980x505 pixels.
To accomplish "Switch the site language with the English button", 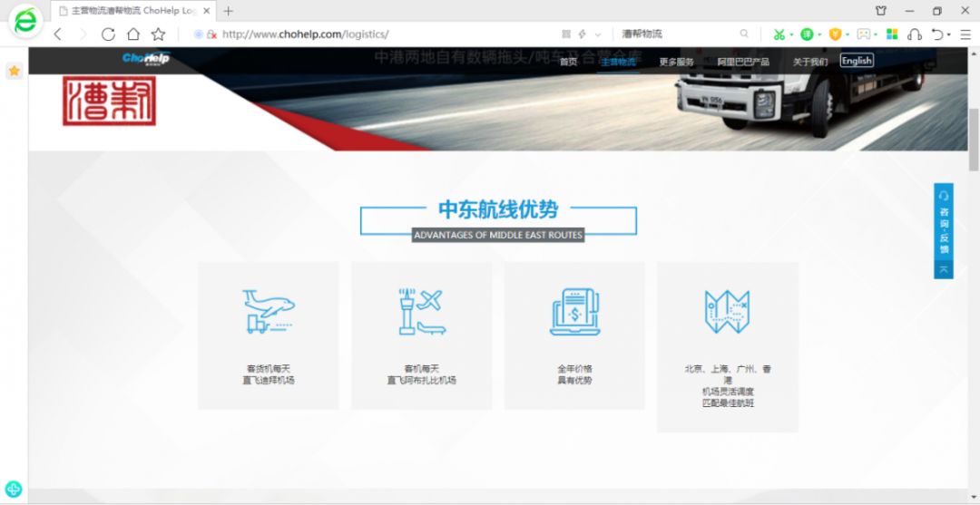I will (x=857, y=61).
